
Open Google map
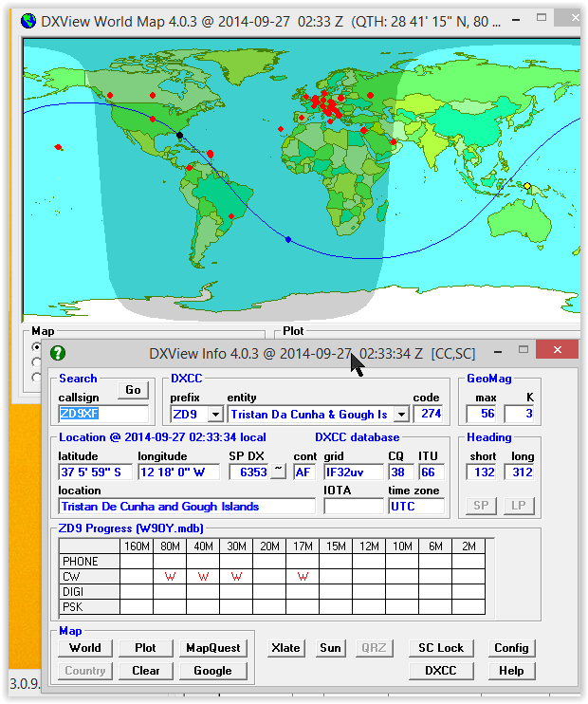coord(213,671)
